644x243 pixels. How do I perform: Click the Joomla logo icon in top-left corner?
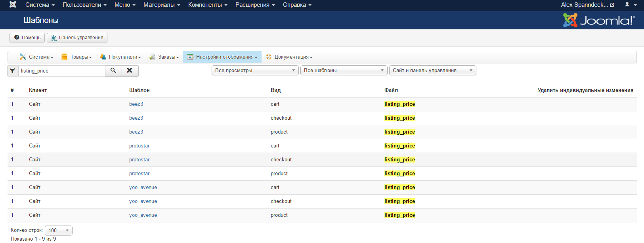point(13,5)
